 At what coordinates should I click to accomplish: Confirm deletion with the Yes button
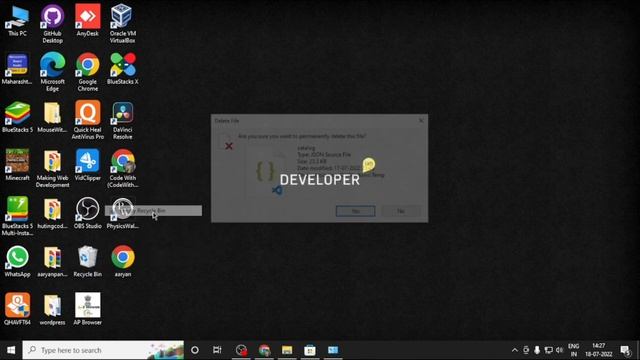(356, 211)
